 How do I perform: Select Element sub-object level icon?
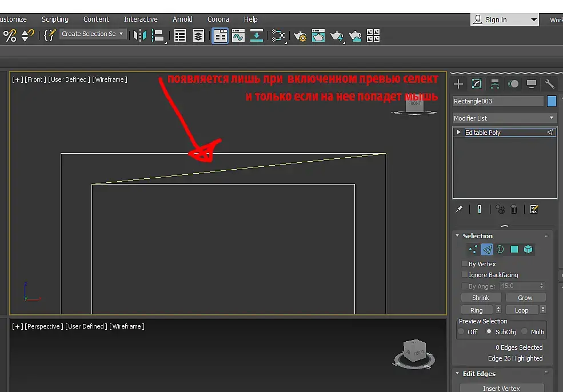[528, 249]
